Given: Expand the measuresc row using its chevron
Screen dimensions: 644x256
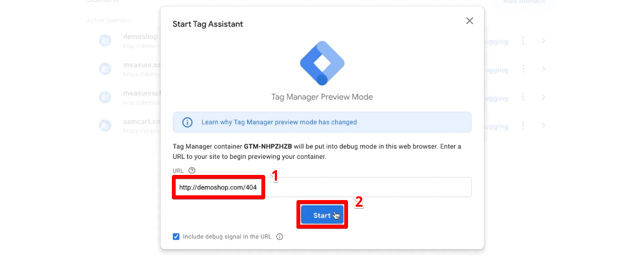Looking at the screenshot, I should tap(543, 98).
